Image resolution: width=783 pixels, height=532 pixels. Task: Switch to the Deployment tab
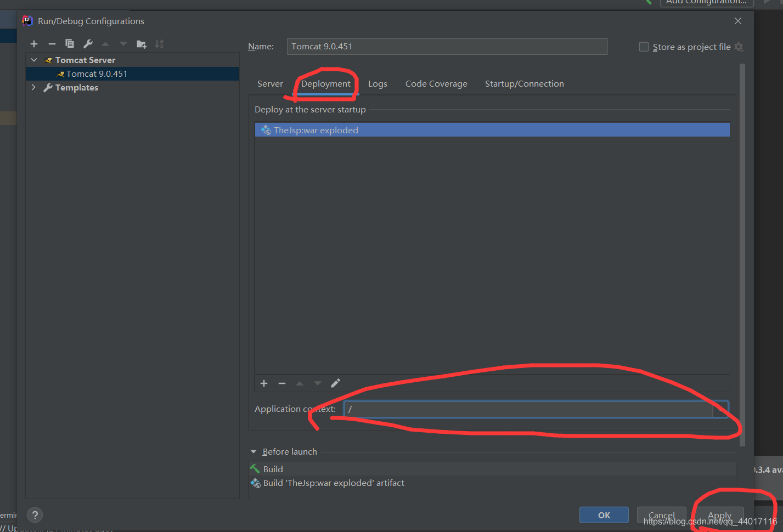[x=326, y=84]
